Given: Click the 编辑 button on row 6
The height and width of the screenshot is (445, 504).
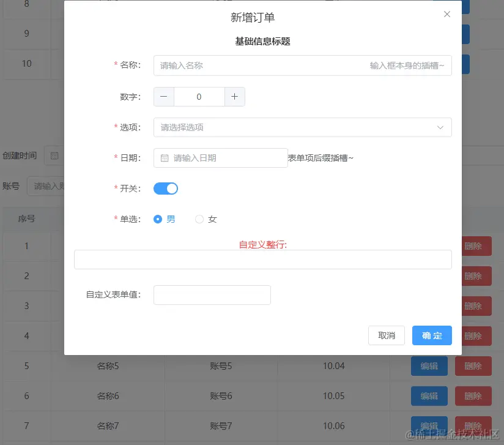Looking at the screenshot, I should [x=429, y=396].
